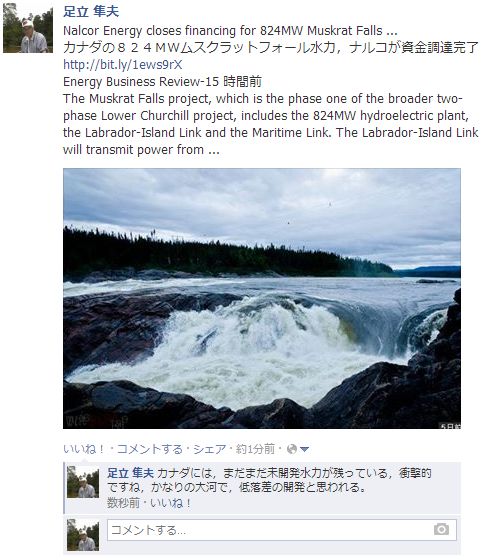This screenshot has width=484, height=560.
Task: Open the bit.ly/1ews9rX link
Action: pyautogui.click(x=123, y=65)
